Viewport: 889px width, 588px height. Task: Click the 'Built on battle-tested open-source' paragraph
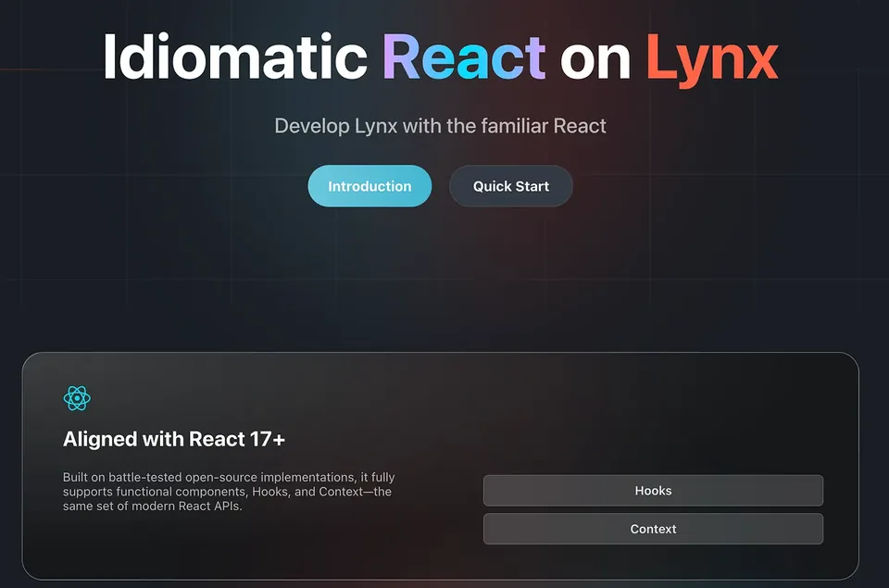pos(229,492)
